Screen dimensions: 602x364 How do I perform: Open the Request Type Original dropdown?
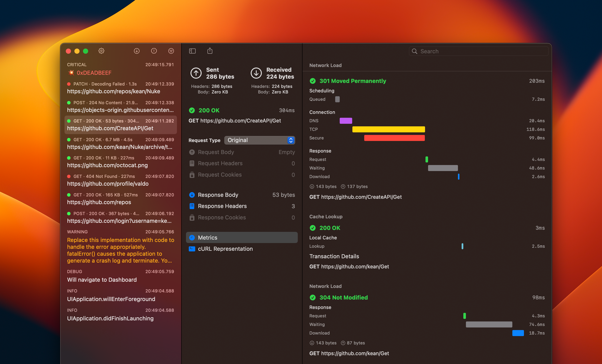click(260, 140)
